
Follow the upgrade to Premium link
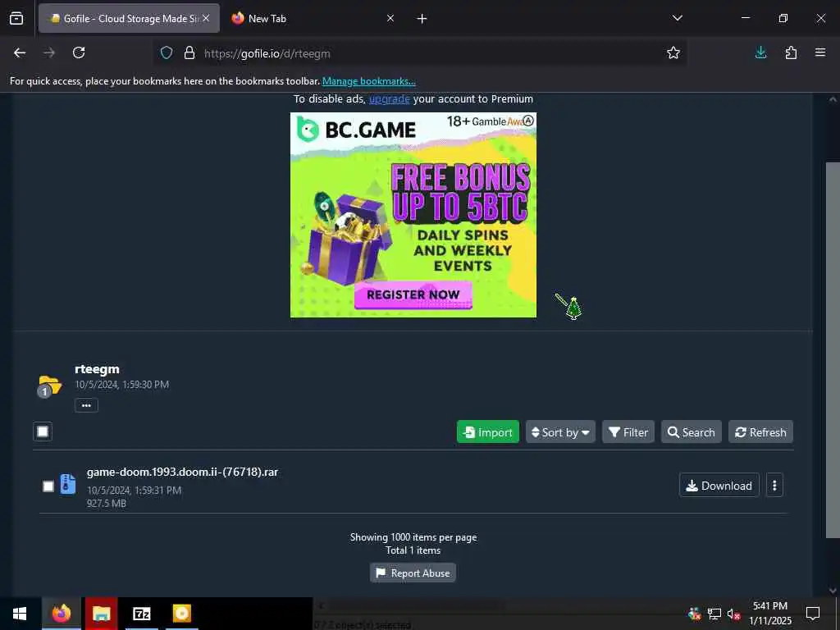coord(390,99)
